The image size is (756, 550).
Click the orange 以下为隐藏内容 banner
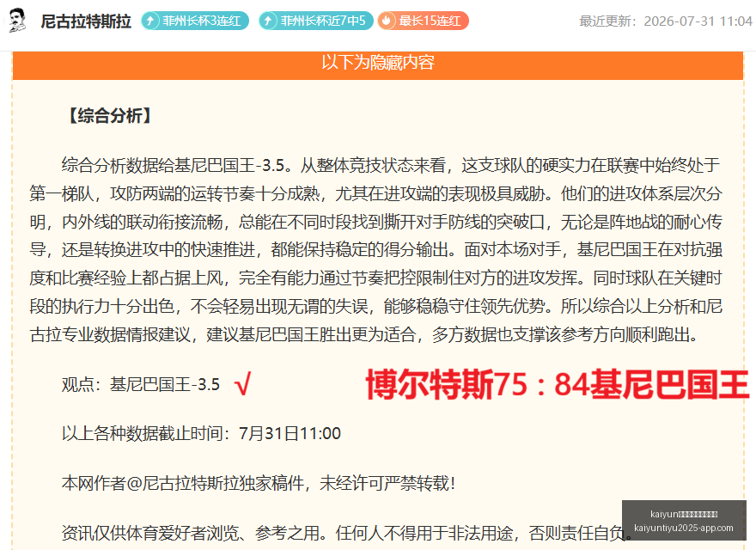377,64
